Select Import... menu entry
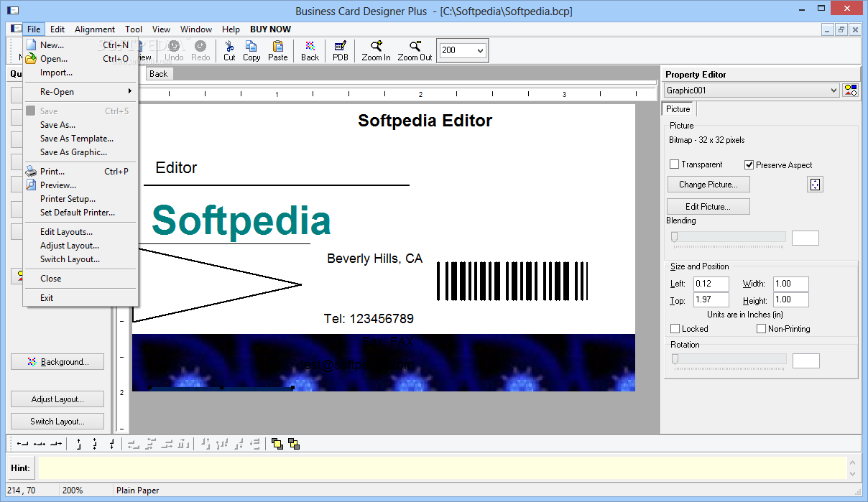Viewport: 868px width, 502px height. [80, 73]
